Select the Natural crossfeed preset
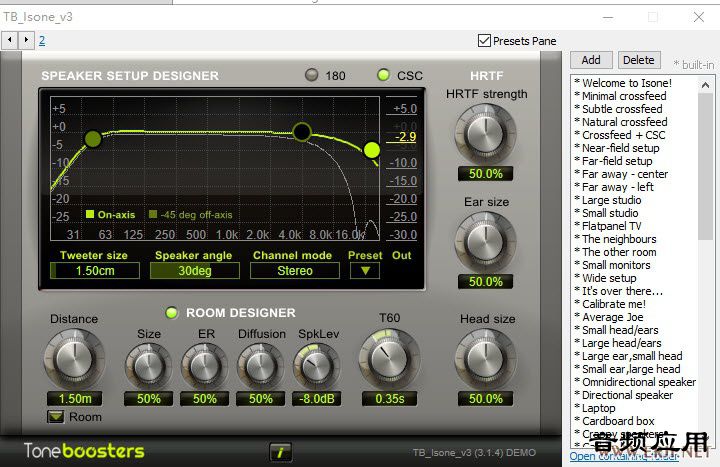Screen dimensions: 720x467 point(621,122)
